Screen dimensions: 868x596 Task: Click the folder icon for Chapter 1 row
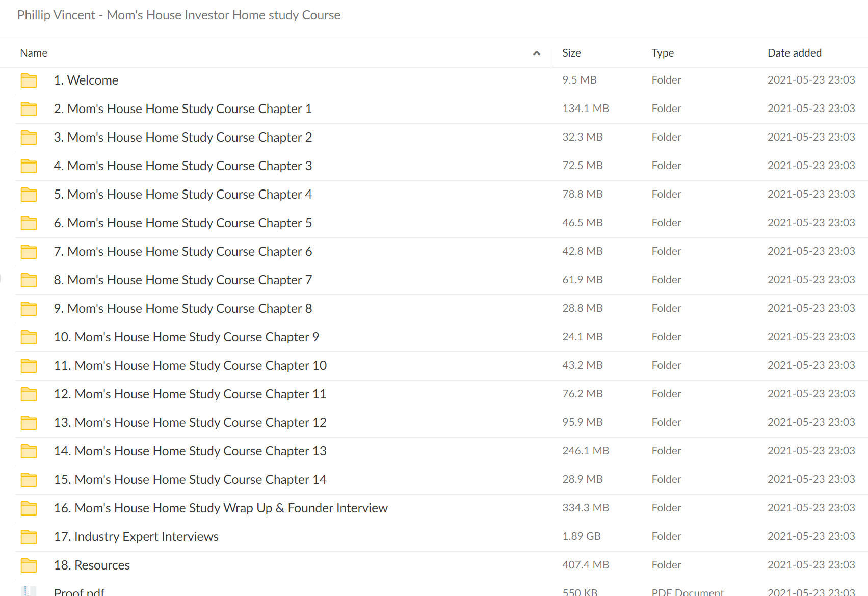point(29,109)
